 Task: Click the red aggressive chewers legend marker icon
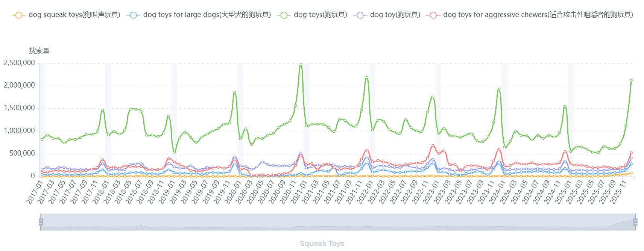[x=433, y=15]
